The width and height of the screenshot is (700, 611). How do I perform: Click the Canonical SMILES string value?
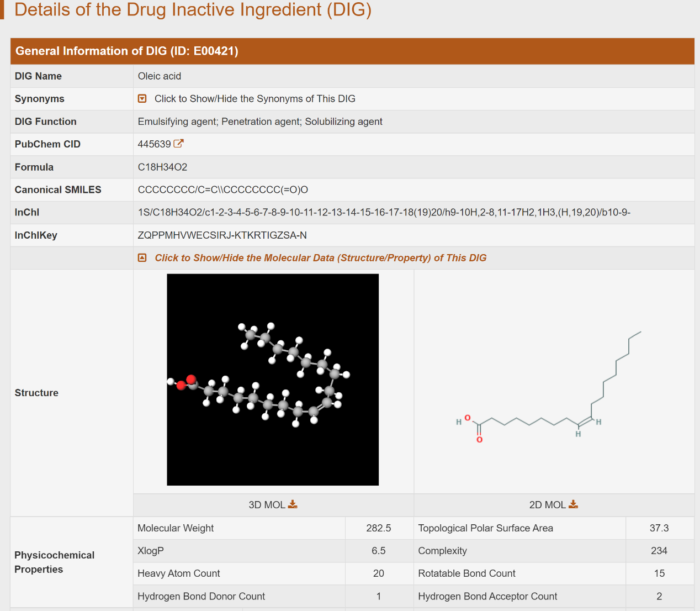(x=222, y=190)
